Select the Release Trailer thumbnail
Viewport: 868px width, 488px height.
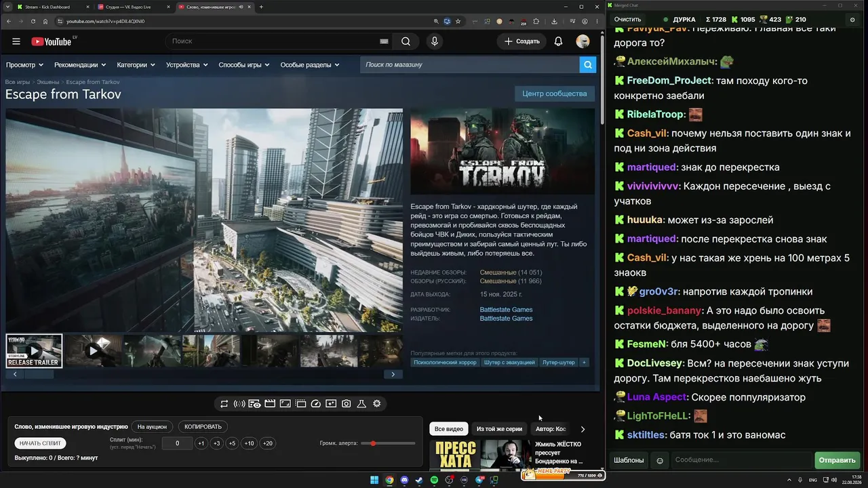click(x=34, y=351)
